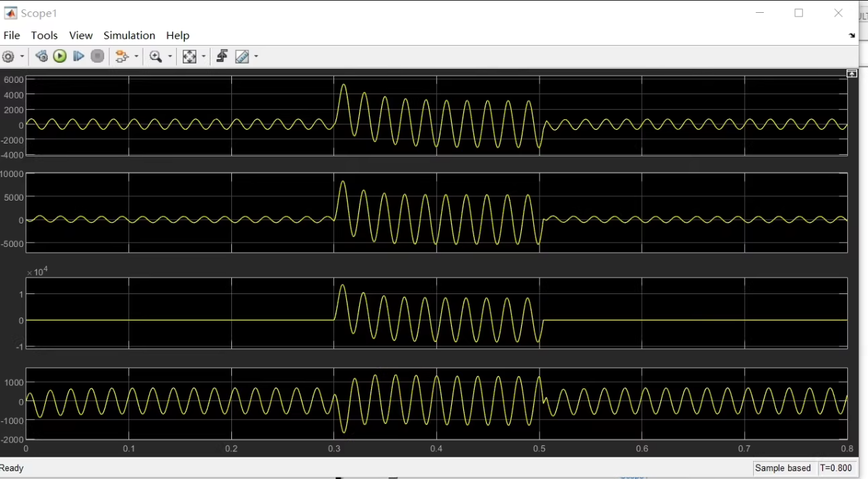Viewport: 868px width, 479px height.
Task: Close the Scope1 window
Action: pyautogui.click(x=839, y=13)
